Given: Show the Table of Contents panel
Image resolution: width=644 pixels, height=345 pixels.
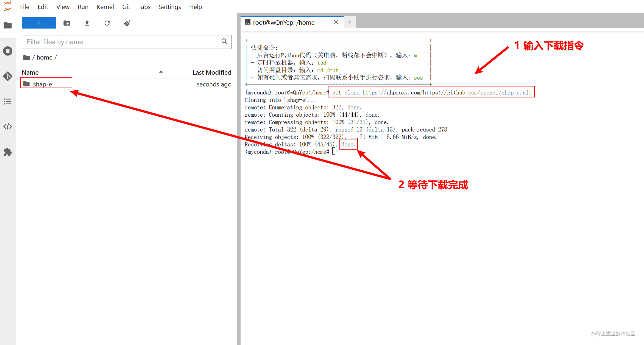Looking at the screenshot, I should click(8, 102).
